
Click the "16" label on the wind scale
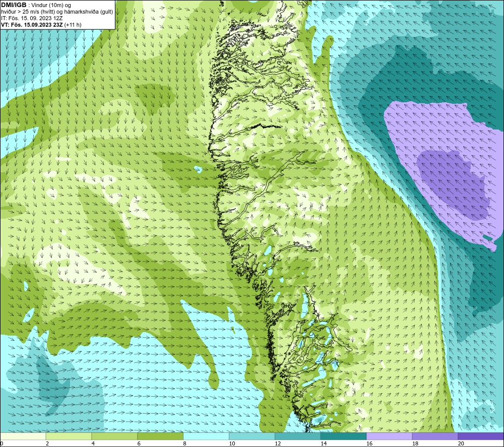pos(369,444)
